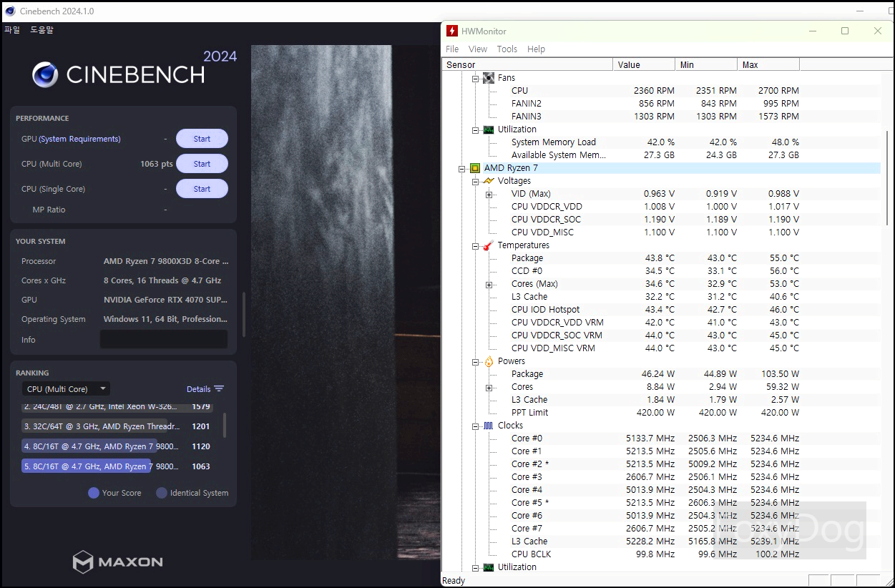This screenshot has height=588, width=895.
Task: Click the Info input field
Action: point(164,339)
